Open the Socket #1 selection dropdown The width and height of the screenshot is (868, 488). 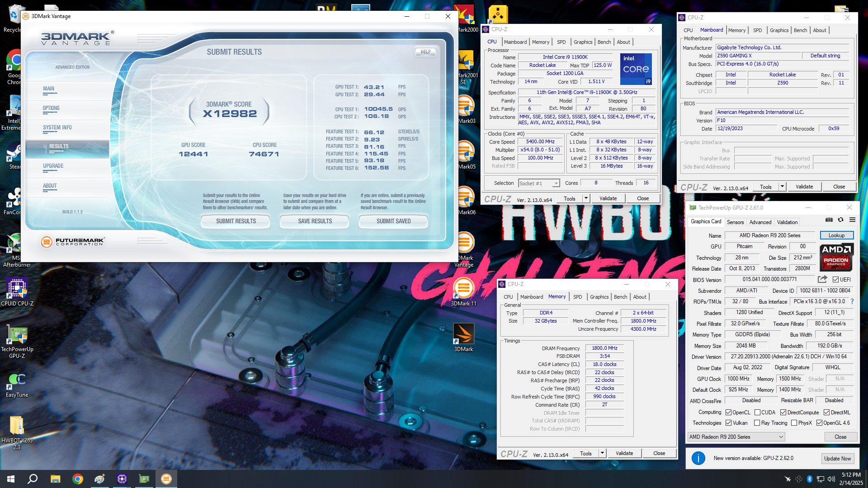coord(539,183)
